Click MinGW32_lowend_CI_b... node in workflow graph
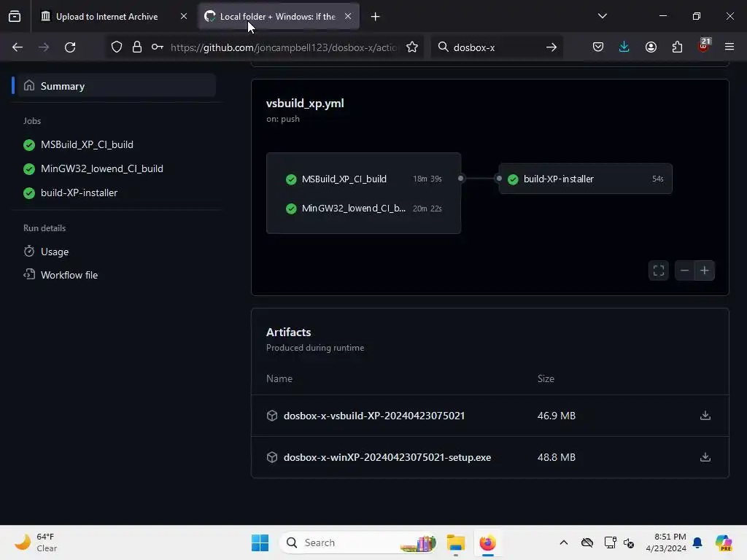 tap(363, 209)
